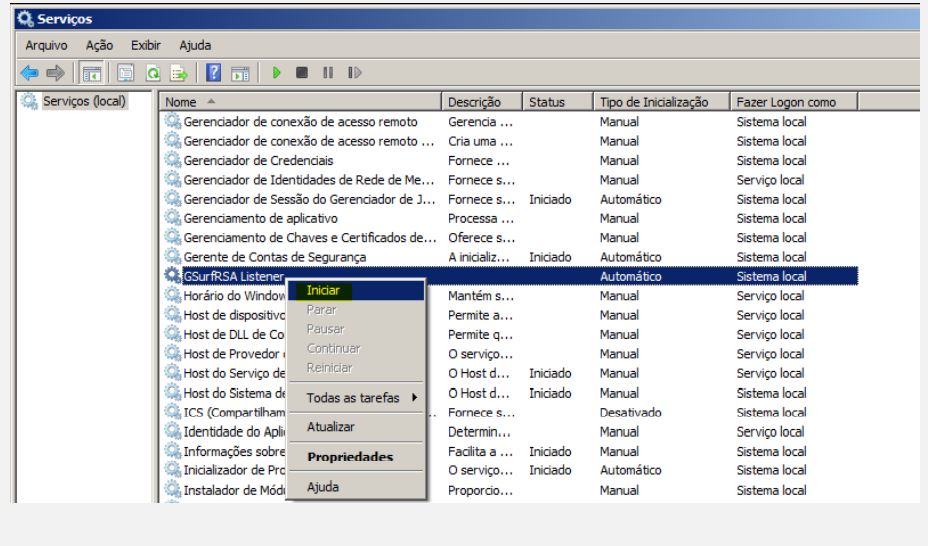Select Gerenciamento de Chaves e Certificados service
The width and height of the screenshot is (928, 546).
(310, 238)
